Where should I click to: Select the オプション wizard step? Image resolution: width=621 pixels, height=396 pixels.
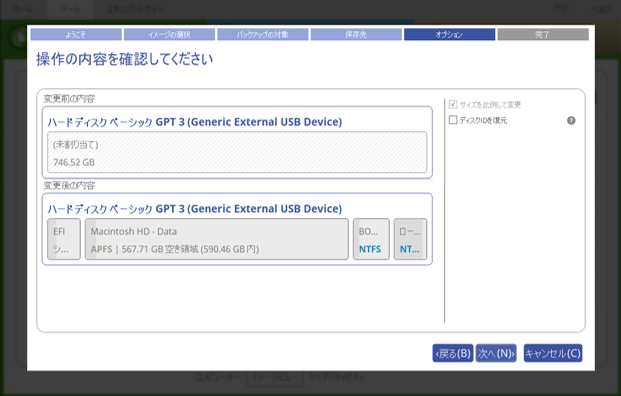click(x=450, y=34)
